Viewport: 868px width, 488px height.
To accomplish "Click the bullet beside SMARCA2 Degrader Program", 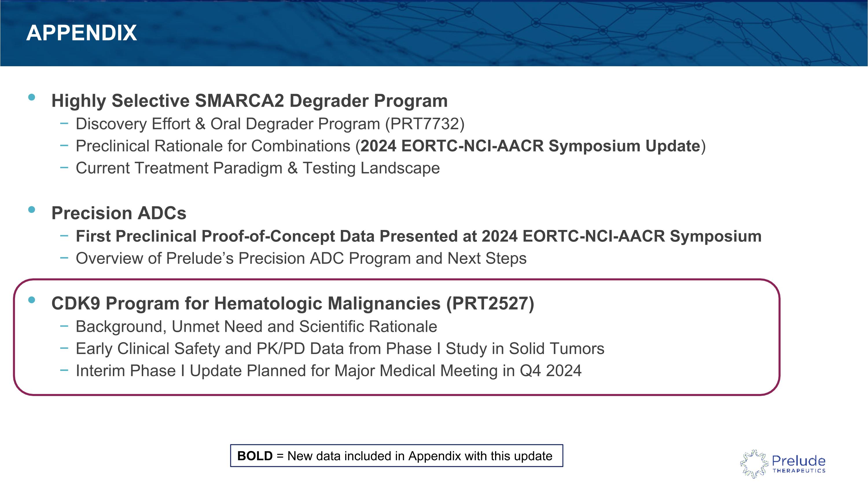I will [x=32, y=97].
